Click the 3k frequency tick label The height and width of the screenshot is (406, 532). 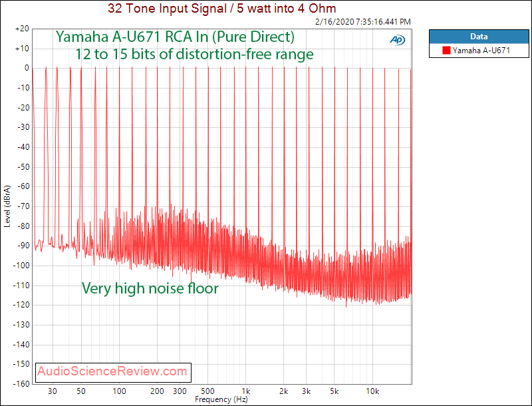tap(307, 391)
